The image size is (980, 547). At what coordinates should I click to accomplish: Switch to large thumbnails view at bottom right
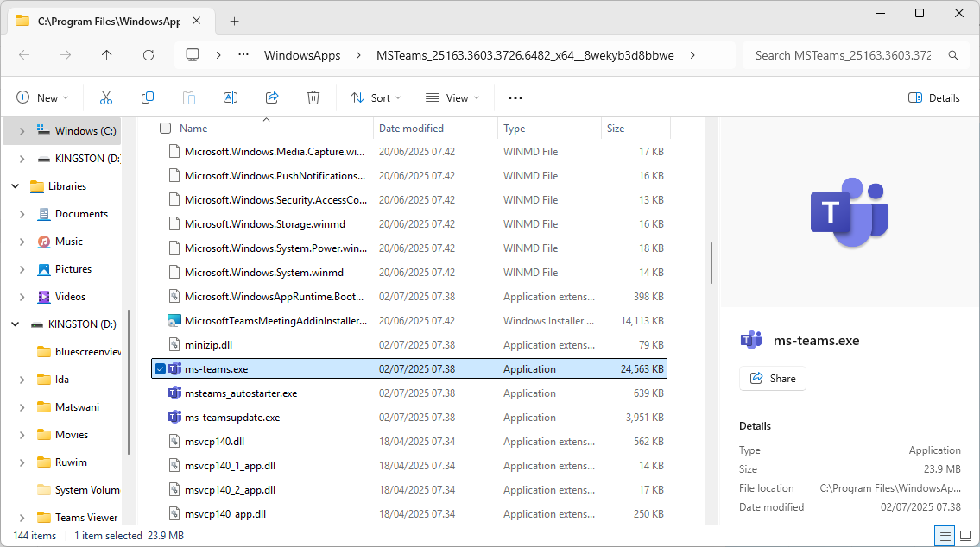point(967,536)
